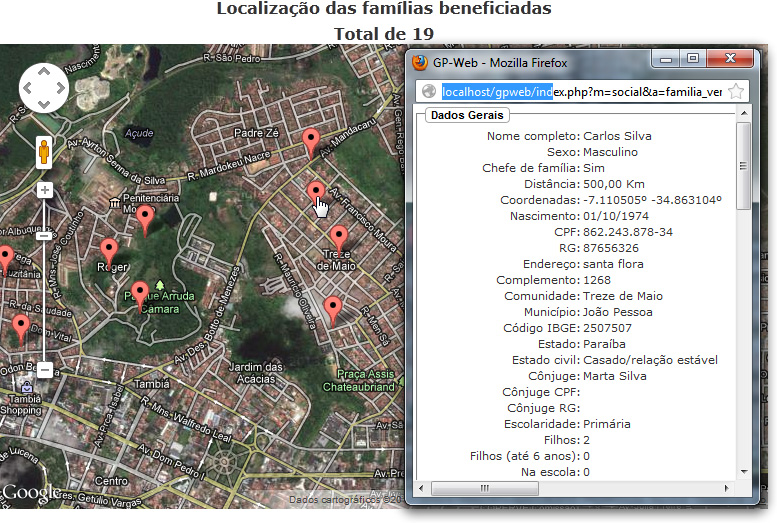Select the marker on Parque Arruda Câmara
This screenshot has height=523, width=777.
tap(140, 295)
